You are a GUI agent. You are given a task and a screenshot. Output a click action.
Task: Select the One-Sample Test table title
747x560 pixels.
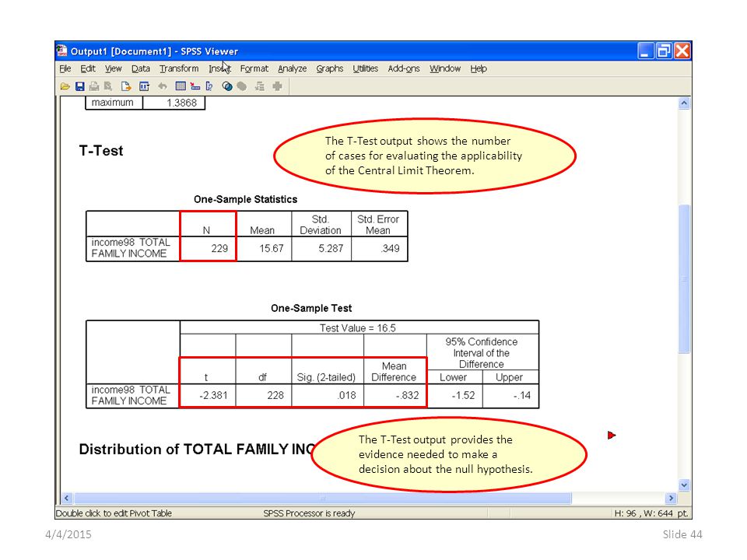[x=311, y=308]
